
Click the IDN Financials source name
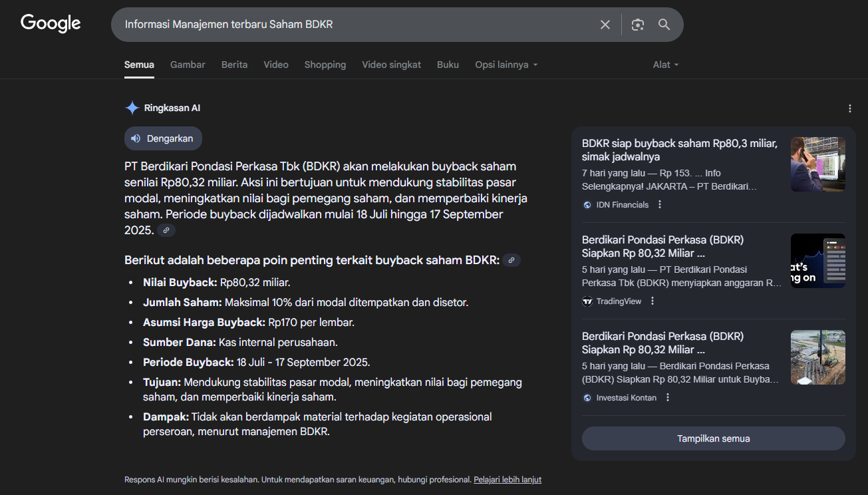(623, 205)
